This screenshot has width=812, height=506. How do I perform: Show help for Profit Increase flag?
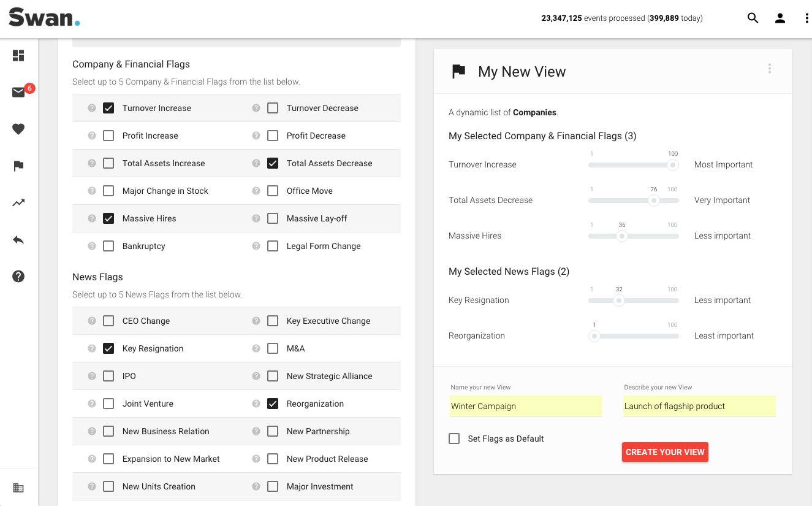pos(92,136)
